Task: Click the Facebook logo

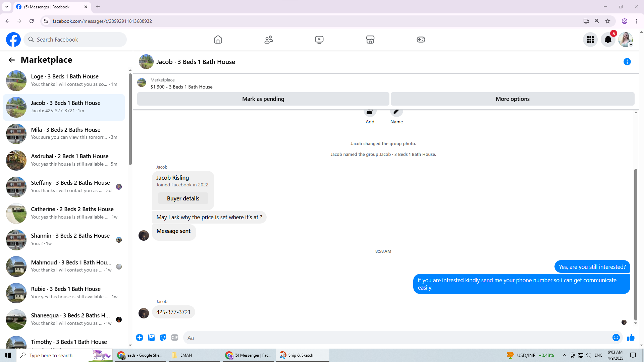Action: point(13,40)
